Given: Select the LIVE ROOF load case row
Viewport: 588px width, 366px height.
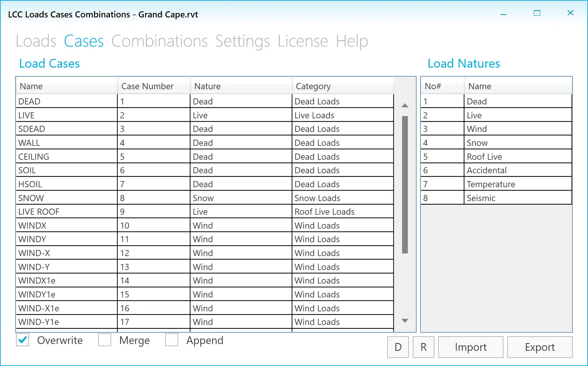Looking at the screenshot, I should coord(205,211).
